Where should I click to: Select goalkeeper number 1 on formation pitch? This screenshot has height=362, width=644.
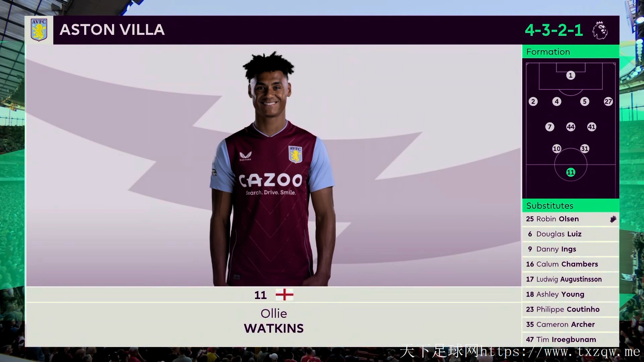pos(571,75)
